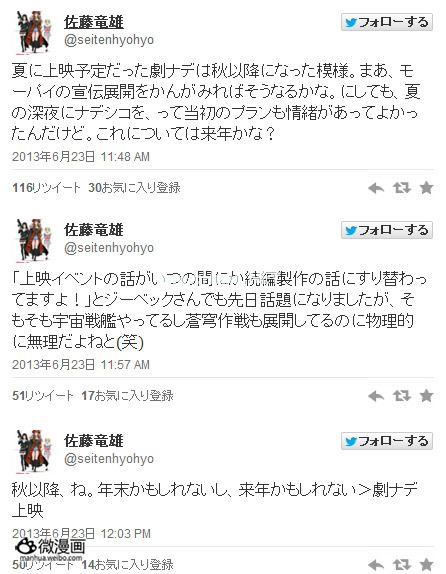This screenshot has width=446, height=574.
Task: View 116 retweets of first tweet
Action: point(46,188)
